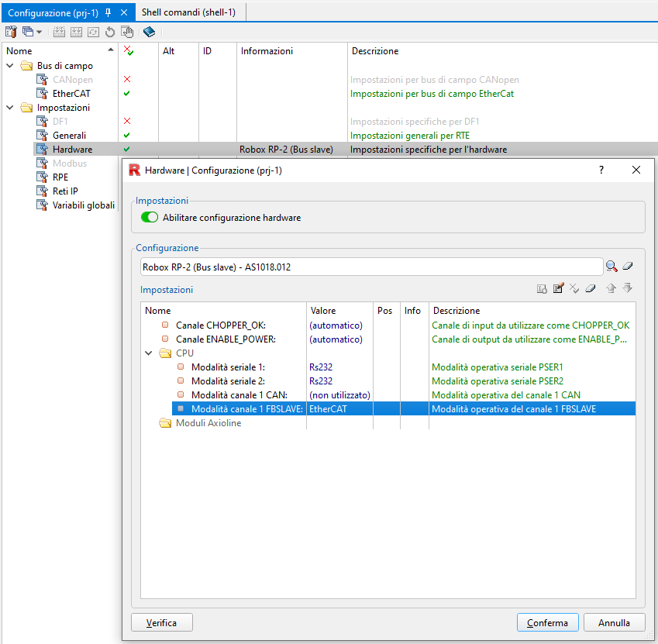Collapse the Impostazioni folder in the tree
Screen dimensions: 658x644
pos(10,108)
